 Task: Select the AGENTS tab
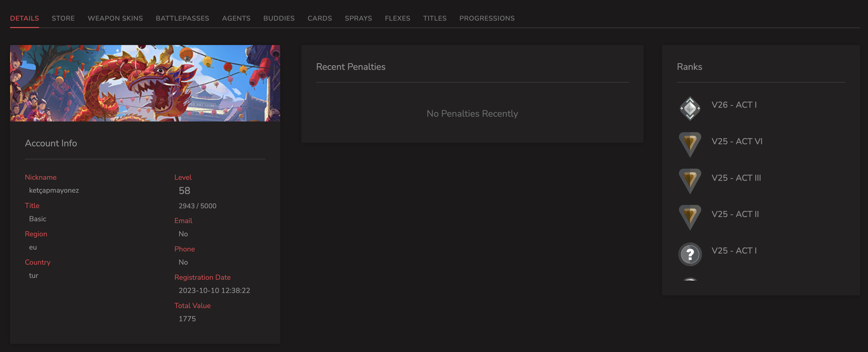(x=236, y=18)
